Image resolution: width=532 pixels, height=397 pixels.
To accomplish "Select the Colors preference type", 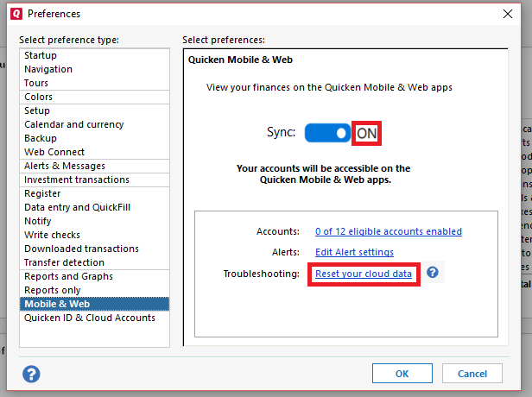I will click(94, 97).
